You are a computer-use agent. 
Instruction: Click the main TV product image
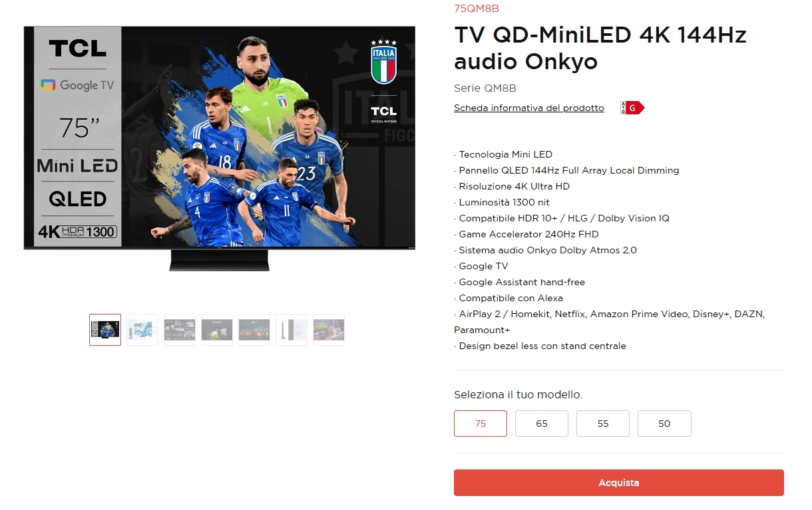220,148
